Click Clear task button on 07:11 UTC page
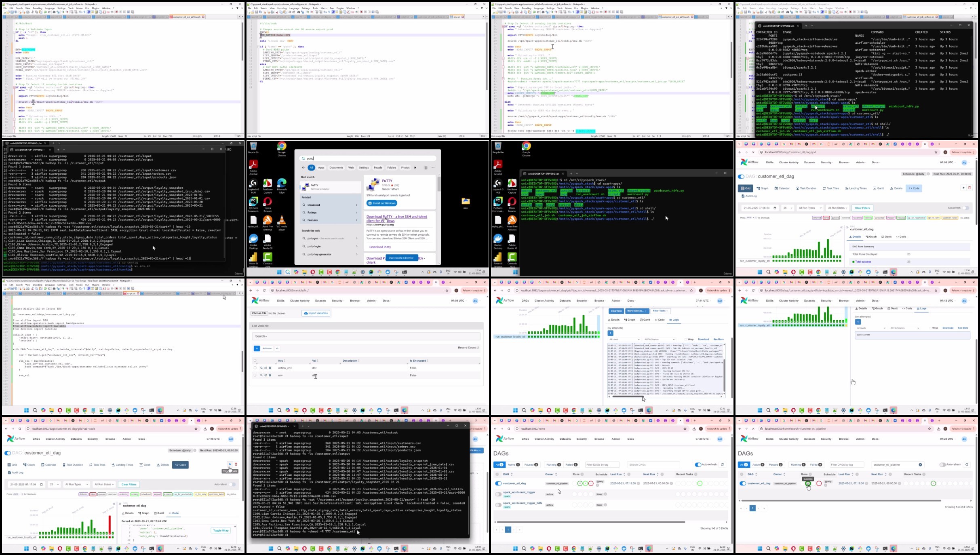 coord(616,311)
